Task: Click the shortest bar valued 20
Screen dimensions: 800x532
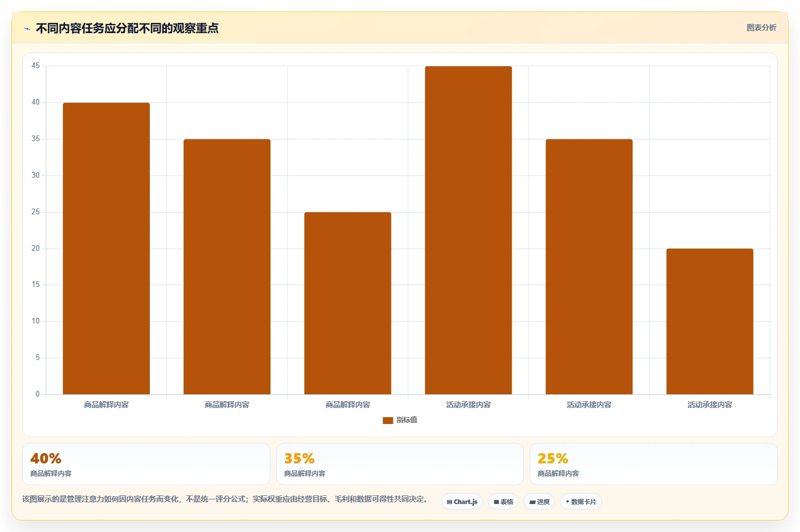Action: coord(710,321)
